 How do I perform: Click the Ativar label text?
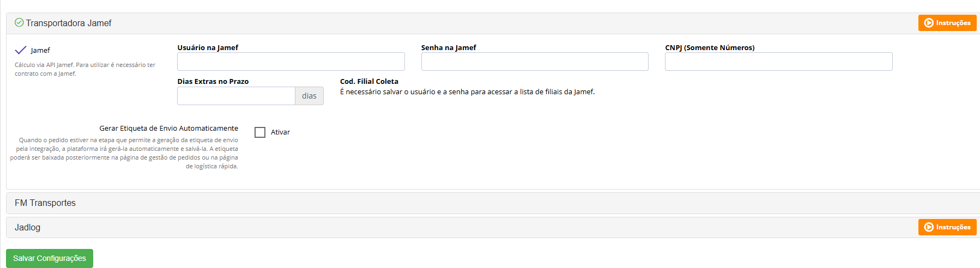point(280,132)
